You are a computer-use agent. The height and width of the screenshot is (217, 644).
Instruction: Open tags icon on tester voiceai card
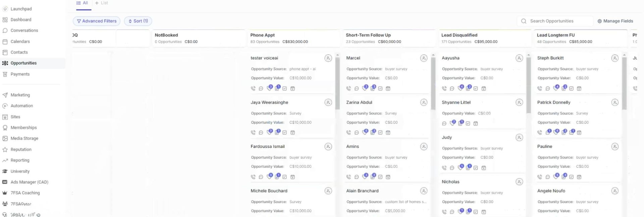[269, 88]
